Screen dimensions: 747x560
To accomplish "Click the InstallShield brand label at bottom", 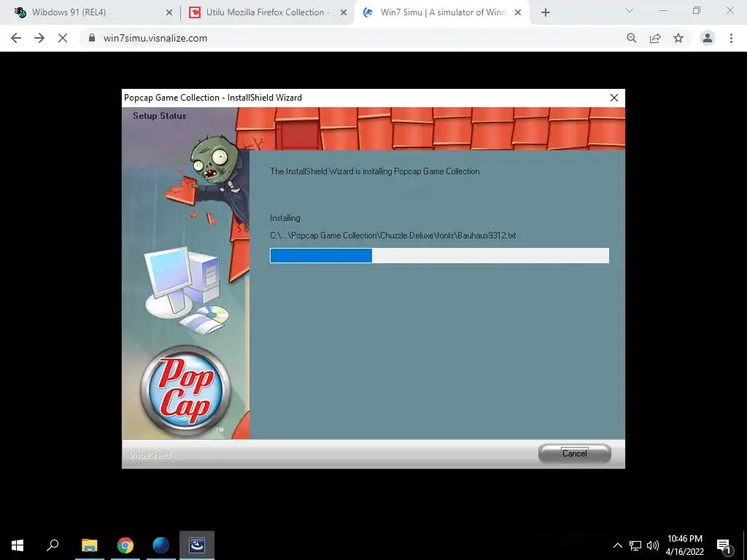I will click(x=150, y=455).
